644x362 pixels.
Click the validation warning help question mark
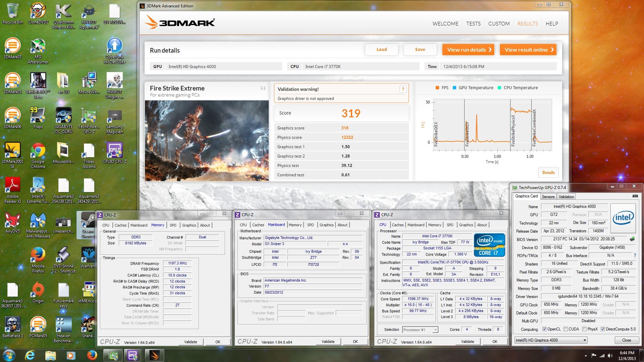click(403, 89)
